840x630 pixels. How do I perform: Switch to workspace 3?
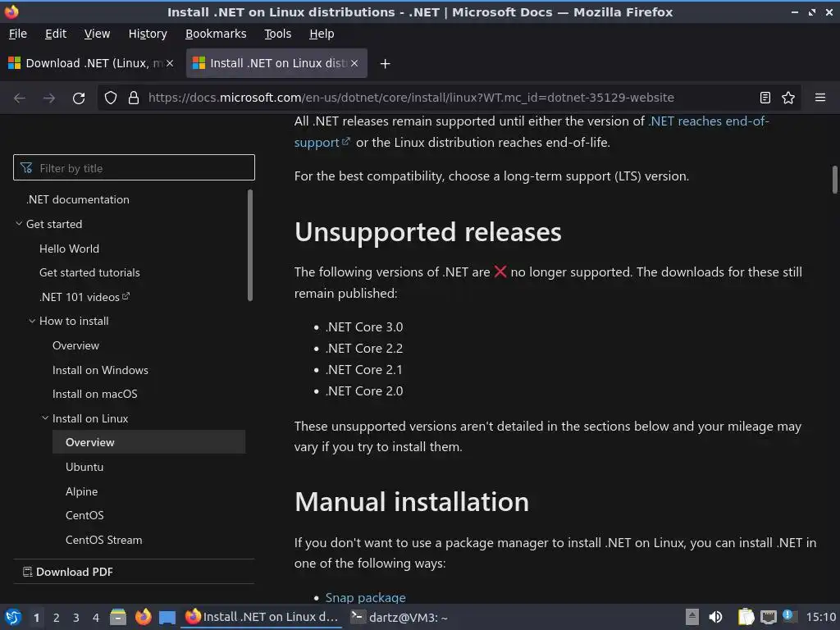pos(76,618)
